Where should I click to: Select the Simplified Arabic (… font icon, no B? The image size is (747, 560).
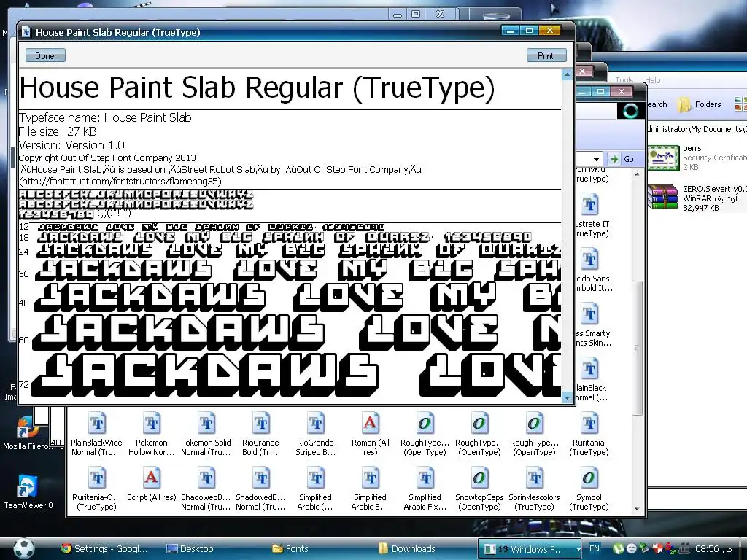315,478
